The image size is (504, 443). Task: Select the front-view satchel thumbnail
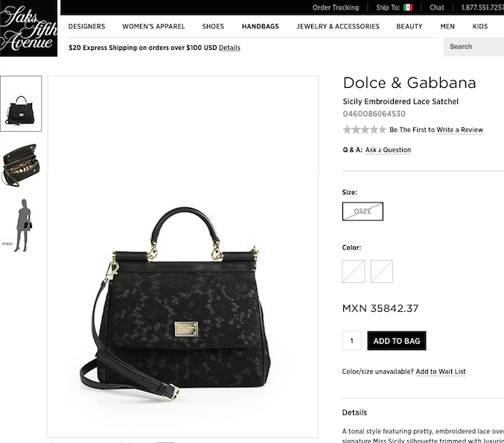point(21,103)
